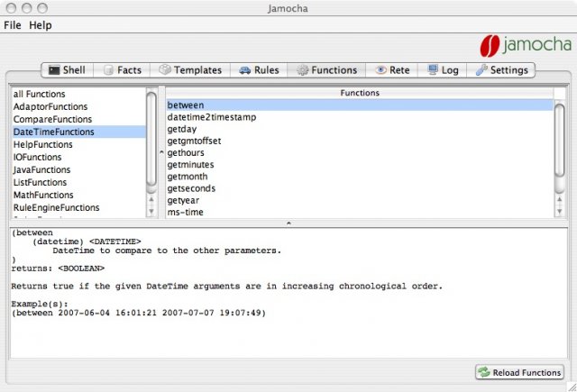Click the Rules car icon
The width and height of the screenshot is (577, 392).
244,70
